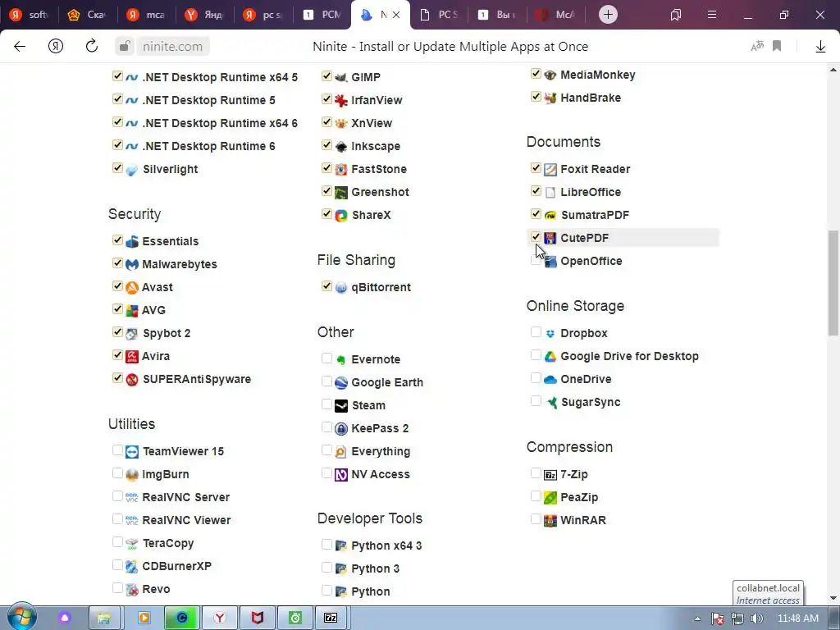Click the Windows Start button
Screen dimensions: 840x630
(21, 617)
